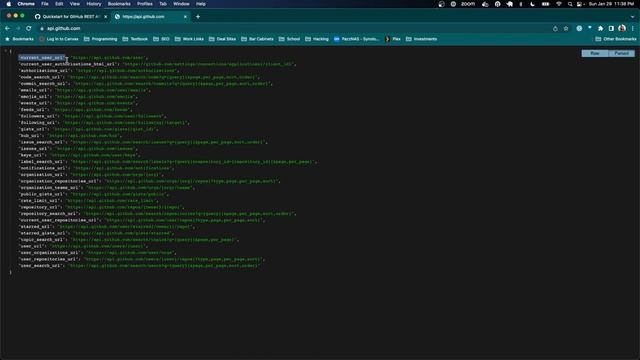
Task: Open Chrome's three-dot menu
Action: [x=633, y=29]
